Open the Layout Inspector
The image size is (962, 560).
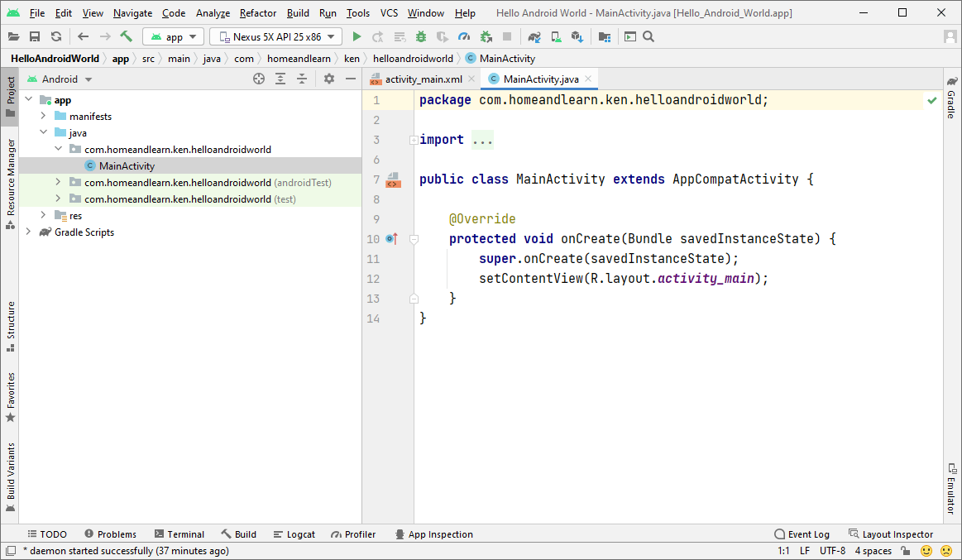891,534
